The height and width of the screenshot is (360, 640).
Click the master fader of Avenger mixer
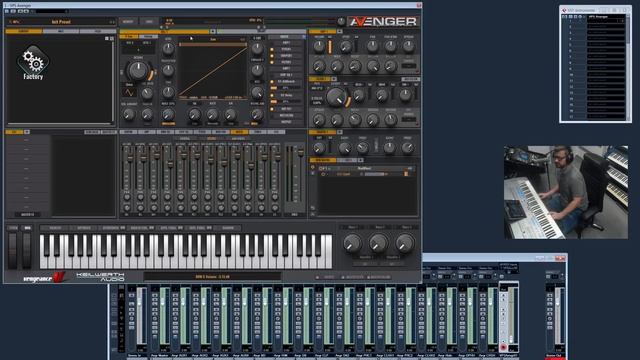click(300, 152)
